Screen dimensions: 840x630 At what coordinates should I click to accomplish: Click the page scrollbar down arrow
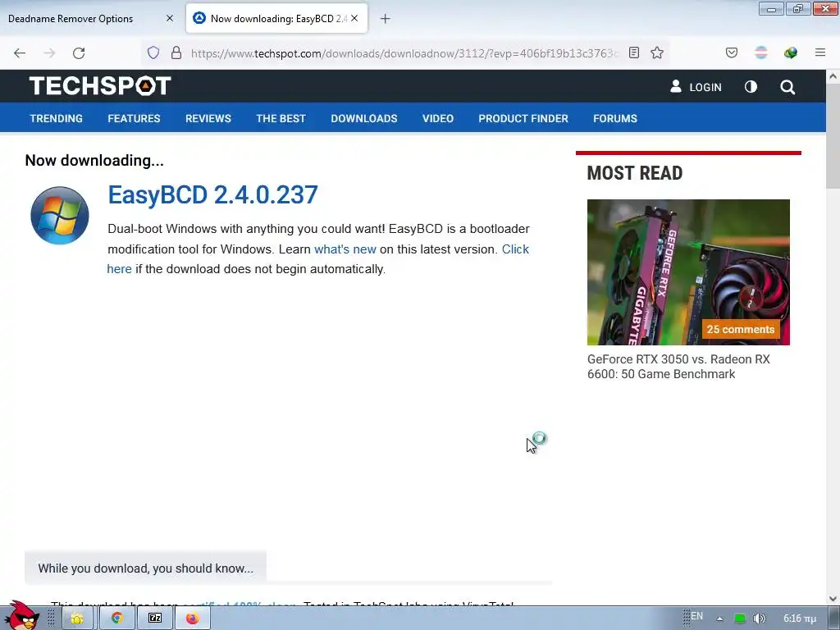click(x=833, y=599)
